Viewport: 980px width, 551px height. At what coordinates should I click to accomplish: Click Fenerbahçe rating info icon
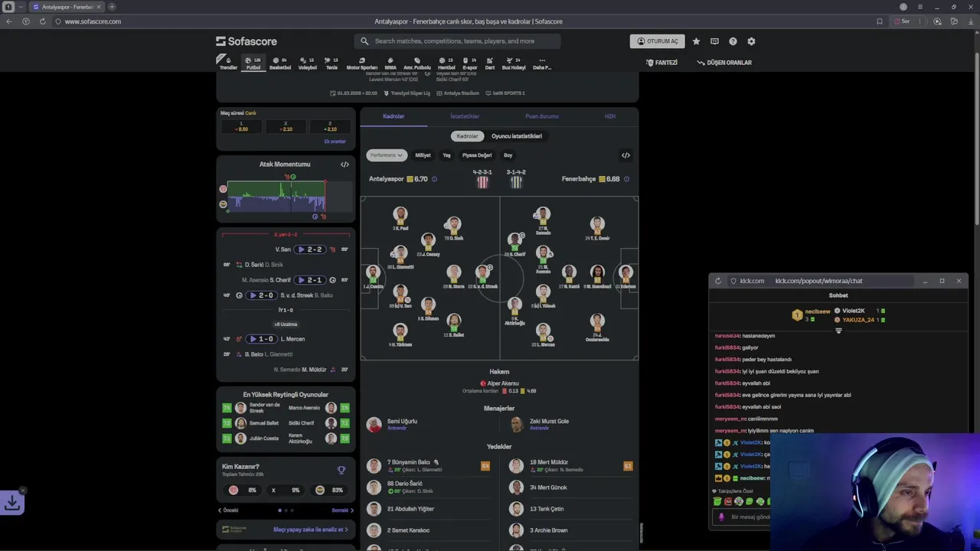626,179
